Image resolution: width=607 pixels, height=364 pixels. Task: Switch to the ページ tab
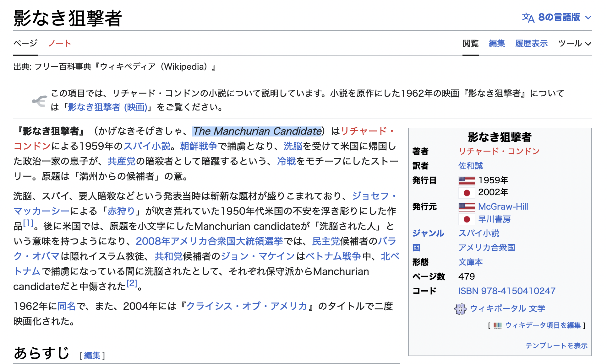(x=25, y=43)
